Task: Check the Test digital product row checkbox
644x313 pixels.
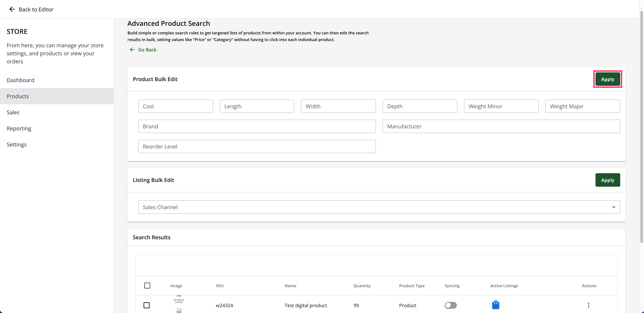Action: (x=147, y=305)
